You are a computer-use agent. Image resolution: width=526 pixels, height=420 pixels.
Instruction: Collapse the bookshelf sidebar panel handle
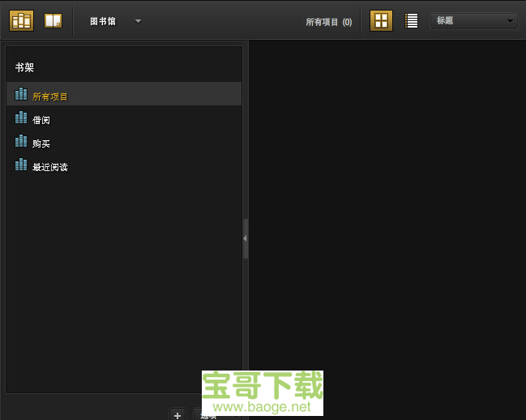click(246, 238)
